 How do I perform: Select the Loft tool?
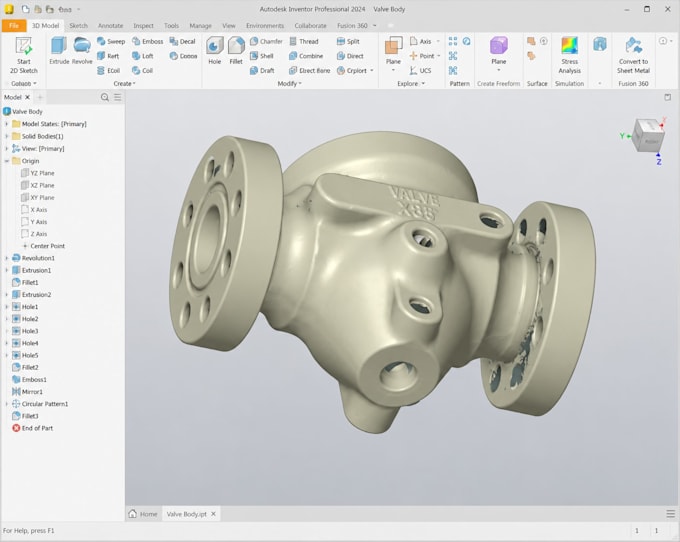(143, 56)
